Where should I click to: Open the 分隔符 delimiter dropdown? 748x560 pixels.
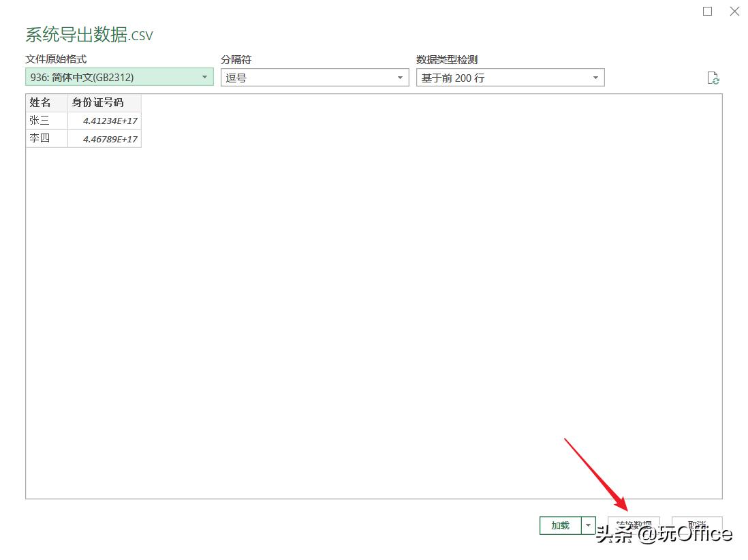point(399,77)
